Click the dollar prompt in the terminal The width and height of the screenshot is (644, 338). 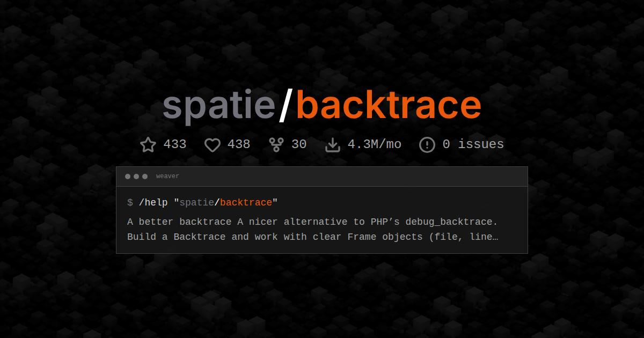click(x=129, y=203)
